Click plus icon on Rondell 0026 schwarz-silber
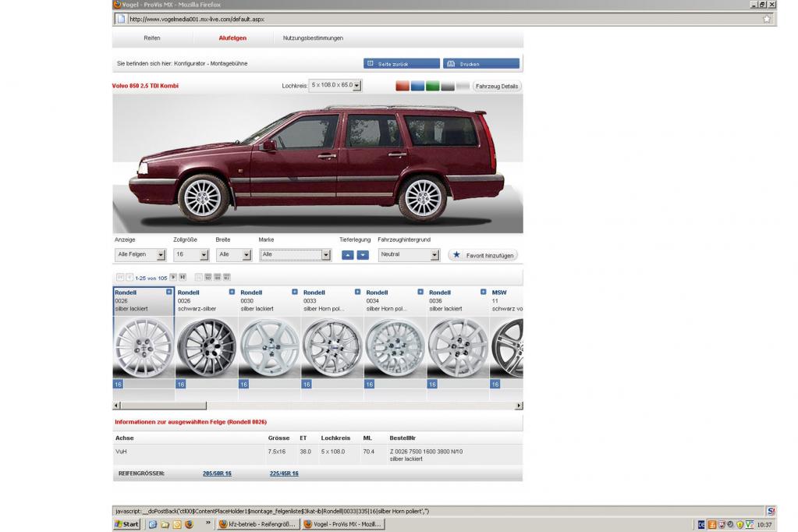This screenshot has width=798, height=532. [232, 293]
